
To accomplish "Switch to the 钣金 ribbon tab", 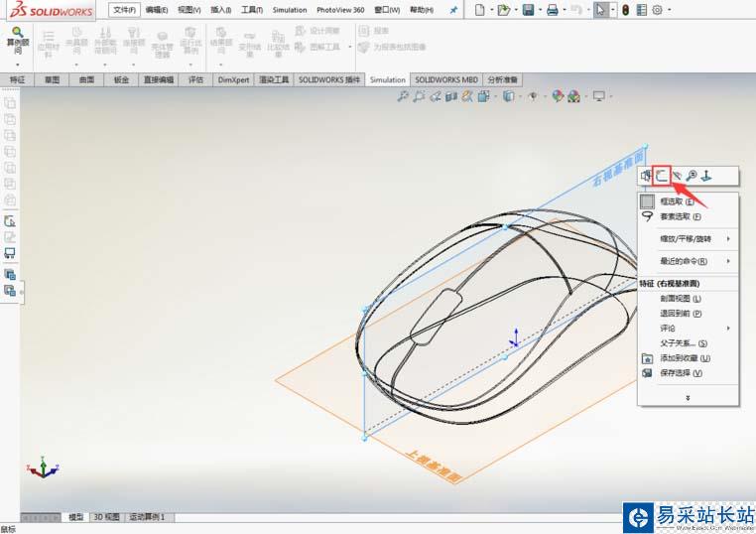I will (x=121, y=79).
